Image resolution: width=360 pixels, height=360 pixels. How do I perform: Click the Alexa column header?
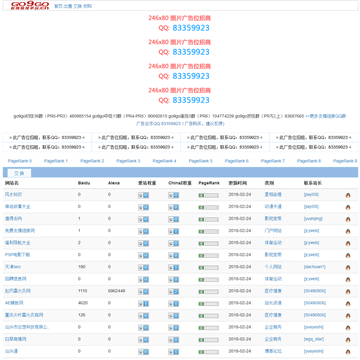click(113, 183)
